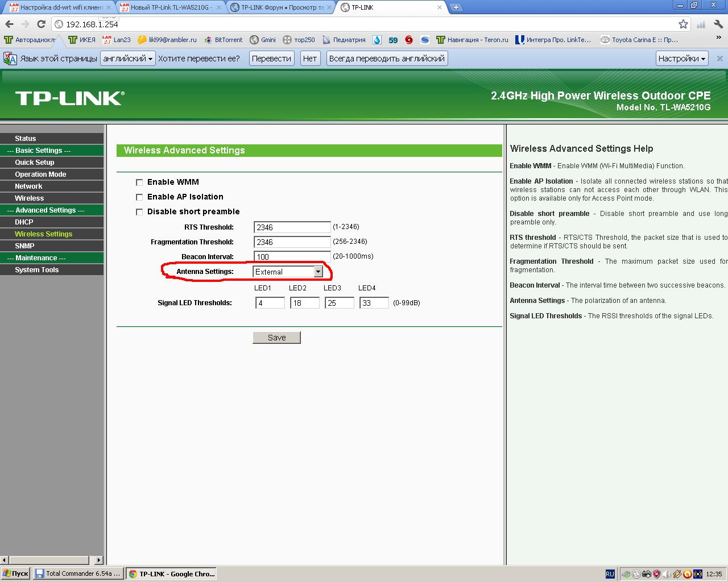Open the Настройки translation options dropdown

pos(682,59)
